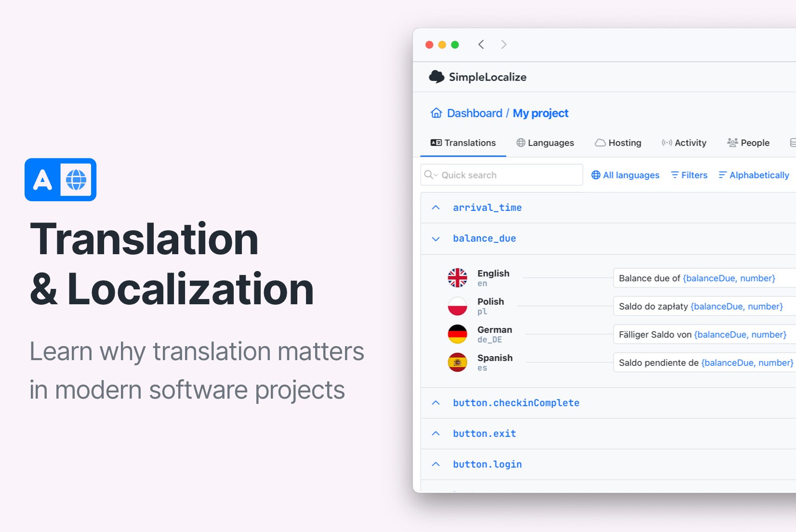Edit the English translation field
The width and height of the screenshot is (796, 532).
[704, 278]
